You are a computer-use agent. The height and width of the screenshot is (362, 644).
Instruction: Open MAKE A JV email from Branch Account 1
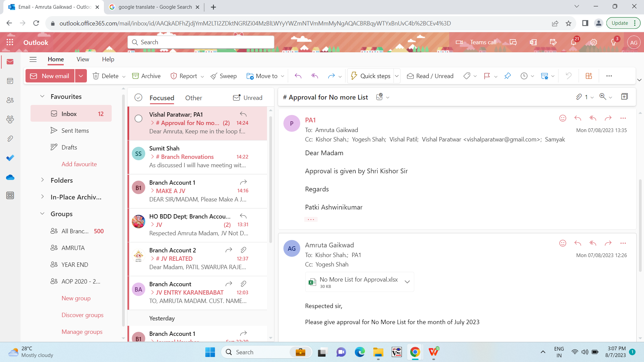point(198,191)
